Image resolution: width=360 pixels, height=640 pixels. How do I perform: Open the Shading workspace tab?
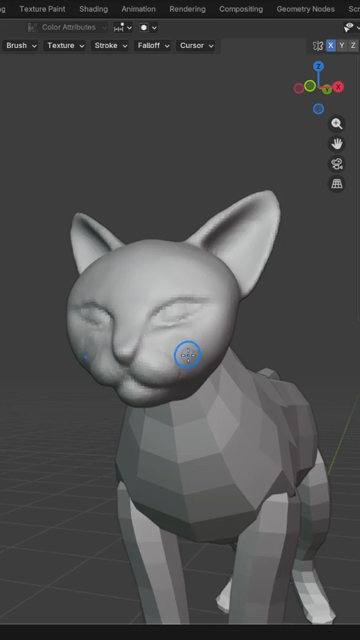coord(93,9)
